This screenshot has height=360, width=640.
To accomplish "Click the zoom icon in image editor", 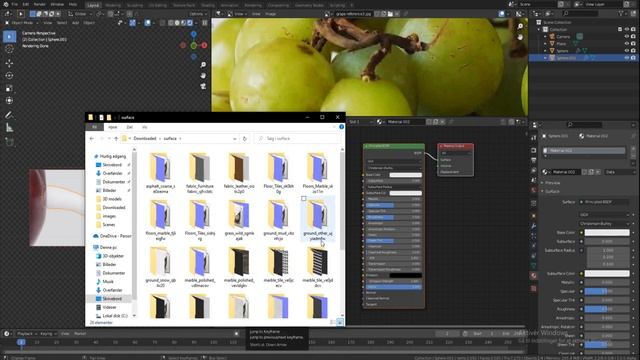I will pos(520,27).
